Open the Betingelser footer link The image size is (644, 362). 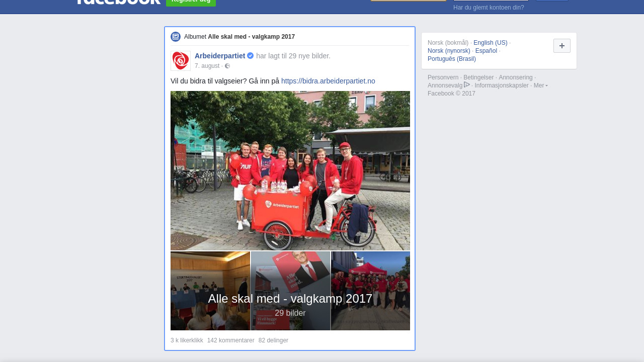[478, 77]
